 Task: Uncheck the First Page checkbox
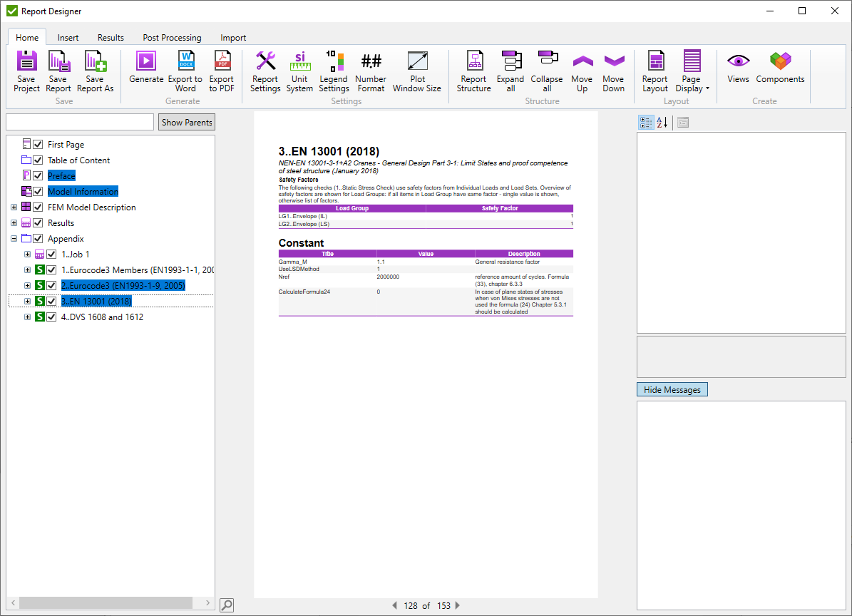38,145
